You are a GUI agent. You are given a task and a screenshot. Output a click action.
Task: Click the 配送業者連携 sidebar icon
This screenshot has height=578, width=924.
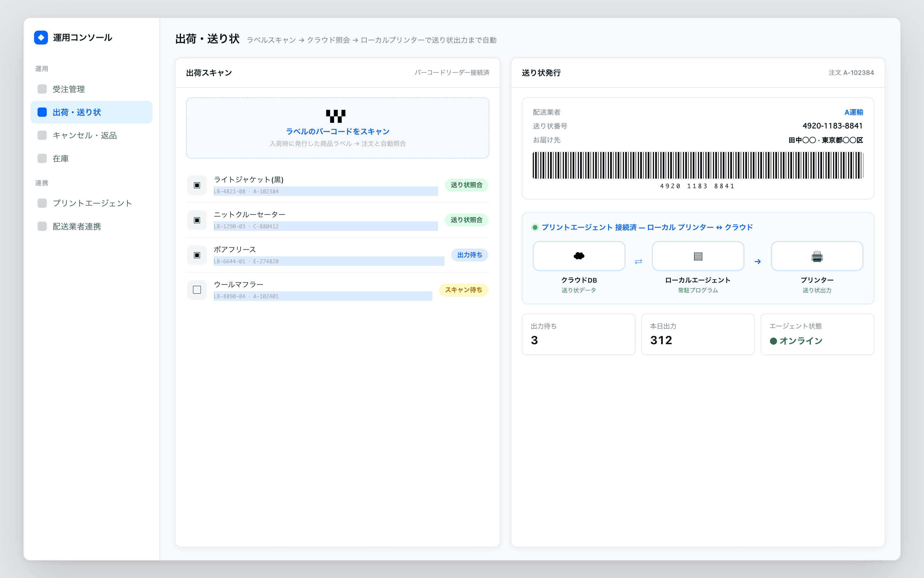click(x=42, y=226)
